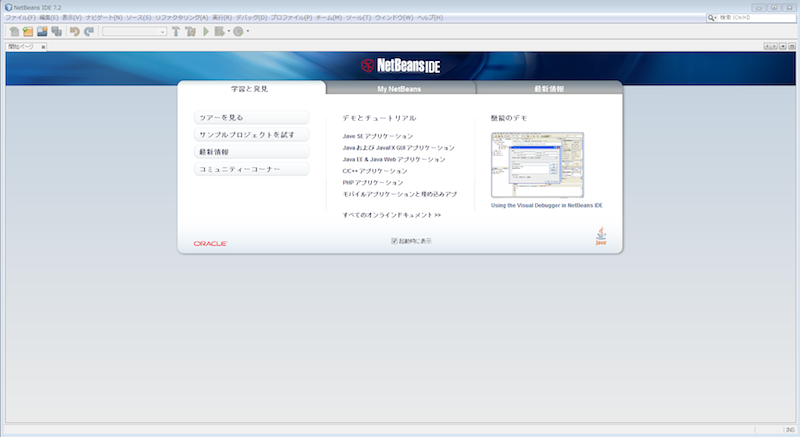Click the Profile Project clock icon
Image resolution: width=800 pixels, height=437 pixels.
pos(238,32)
